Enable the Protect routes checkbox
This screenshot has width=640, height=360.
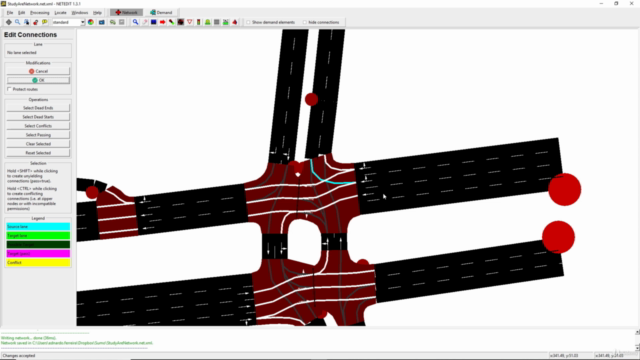[9, 89]
